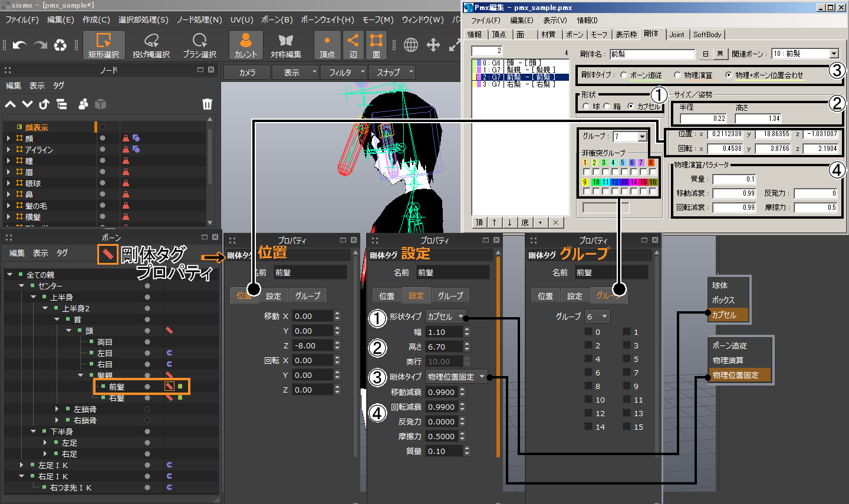Screen dimensions: 849x504
Task: Click the + add button under rigid body list
Action: [540, 222]
